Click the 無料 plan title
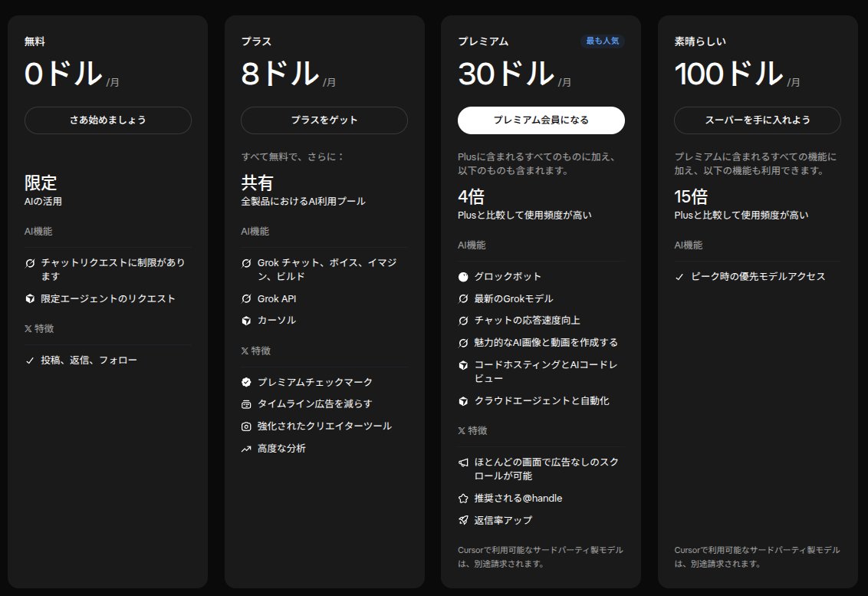The image size is (868, 596). pyautogui.click(x=35, y=41)
